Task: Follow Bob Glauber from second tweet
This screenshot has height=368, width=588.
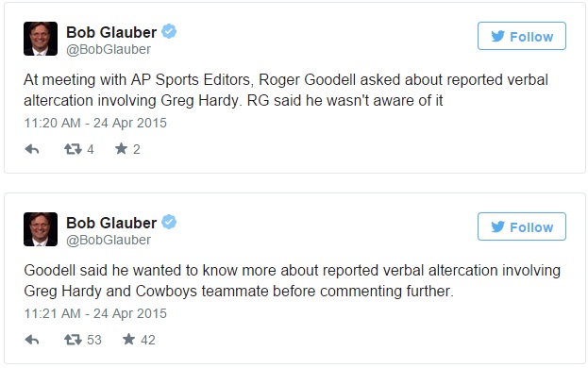Action: click(522, 226)
